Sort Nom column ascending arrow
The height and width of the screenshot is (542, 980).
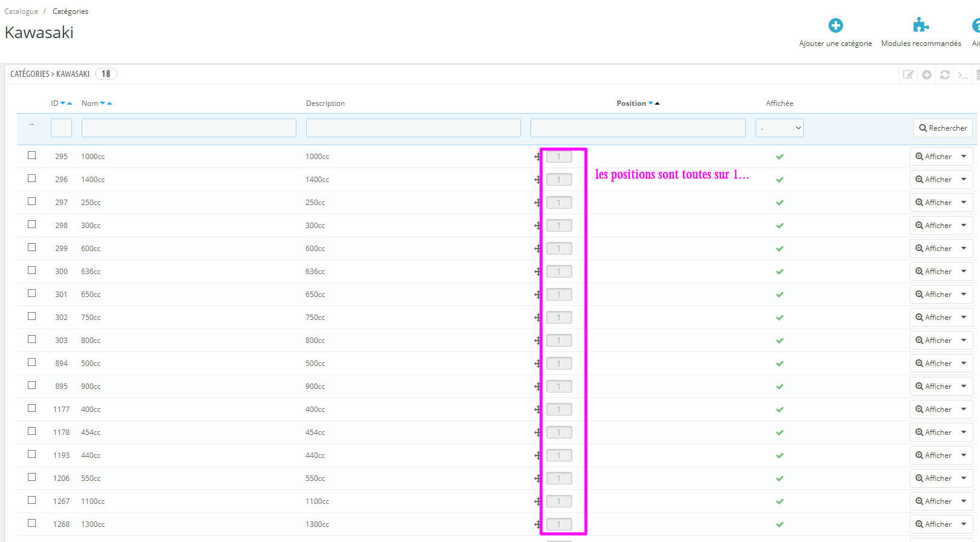(x=109, y=103)
